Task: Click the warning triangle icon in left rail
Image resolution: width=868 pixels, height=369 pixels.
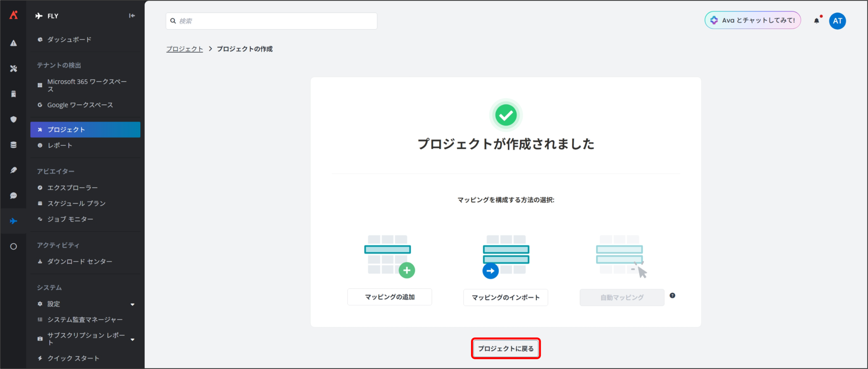Action: pos(14,43)
